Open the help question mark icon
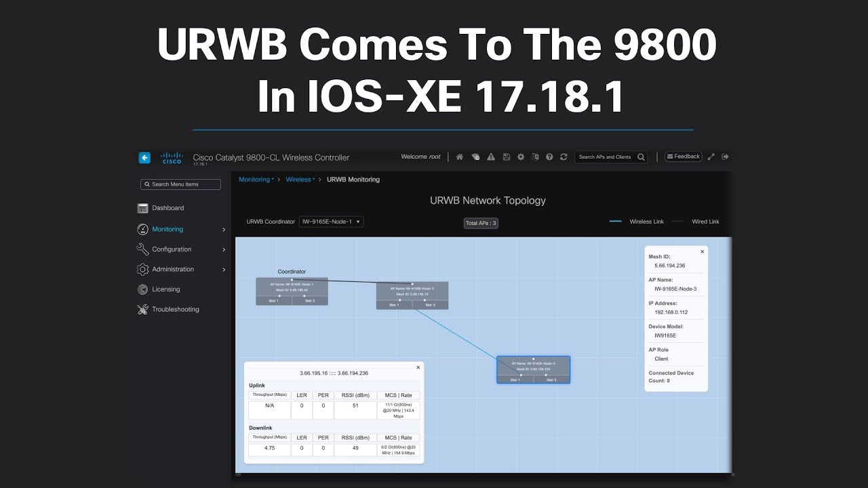Screen dimensions: 868x488 click(549, 157)
